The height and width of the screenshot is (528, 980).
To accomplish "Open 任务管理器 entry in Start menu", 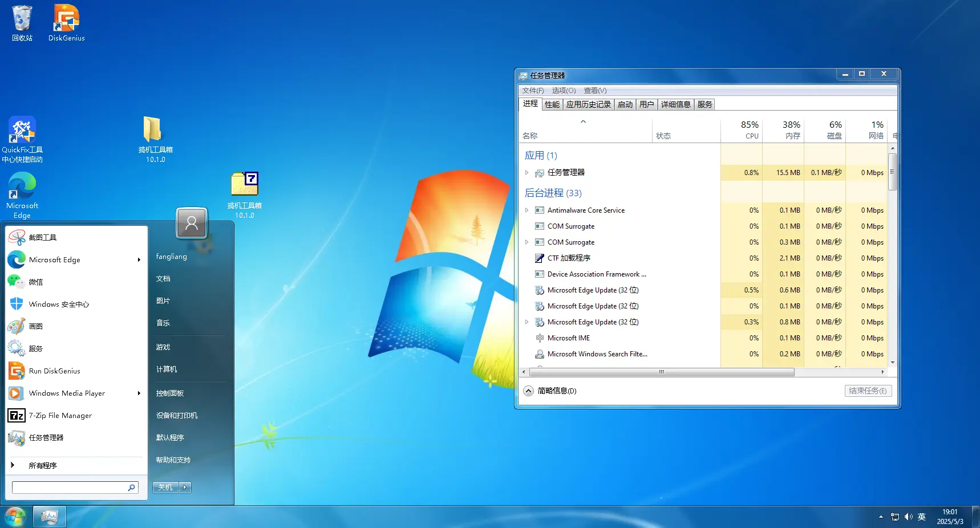I will [x=76, y=437].
